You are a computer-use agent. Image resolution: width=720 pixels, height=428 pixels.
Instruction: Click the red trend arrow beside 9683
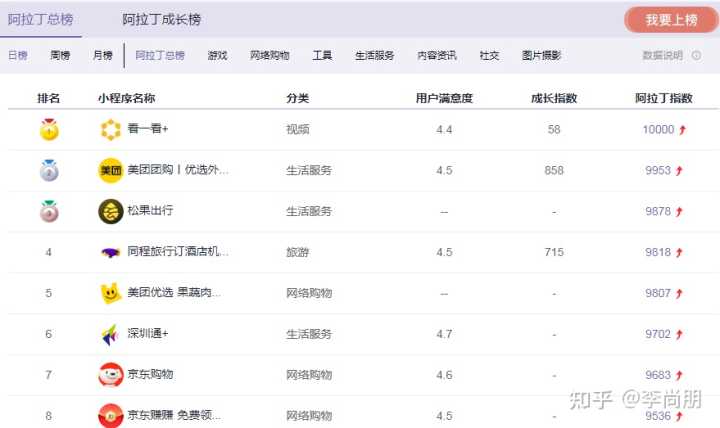pyautogui.click(x=679, y=375)
